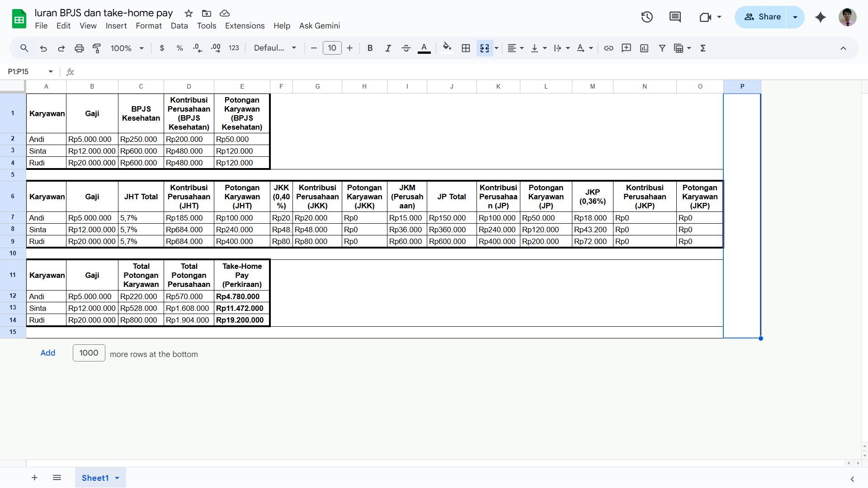Click the print icon
868x488 pixels.
click(79, 48)
